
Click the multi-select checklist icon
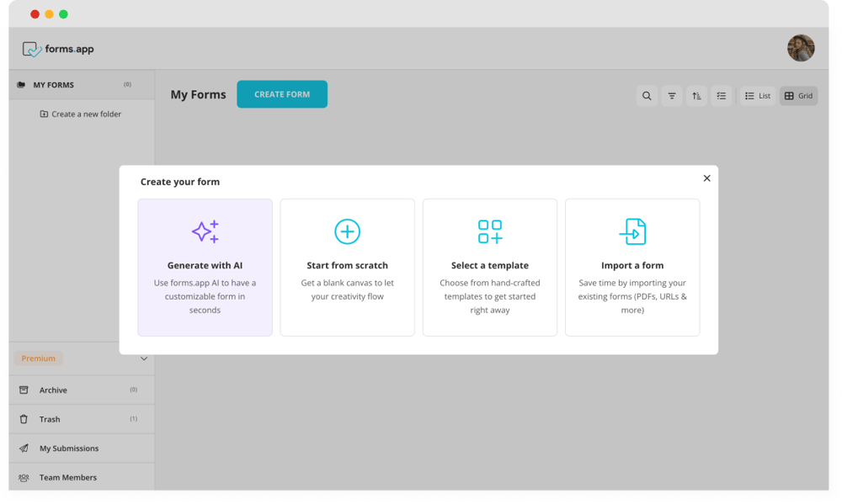click(722, 96)
